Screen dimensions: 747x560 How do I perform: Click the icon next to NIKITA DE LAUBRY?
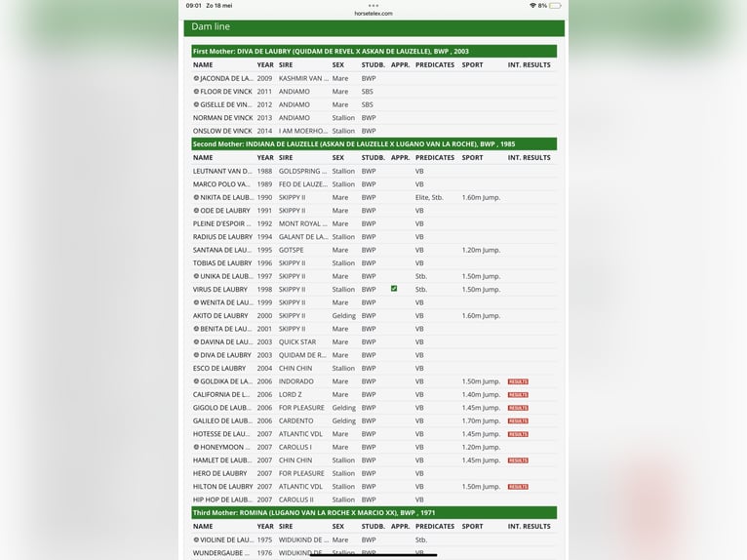[196, 197]
